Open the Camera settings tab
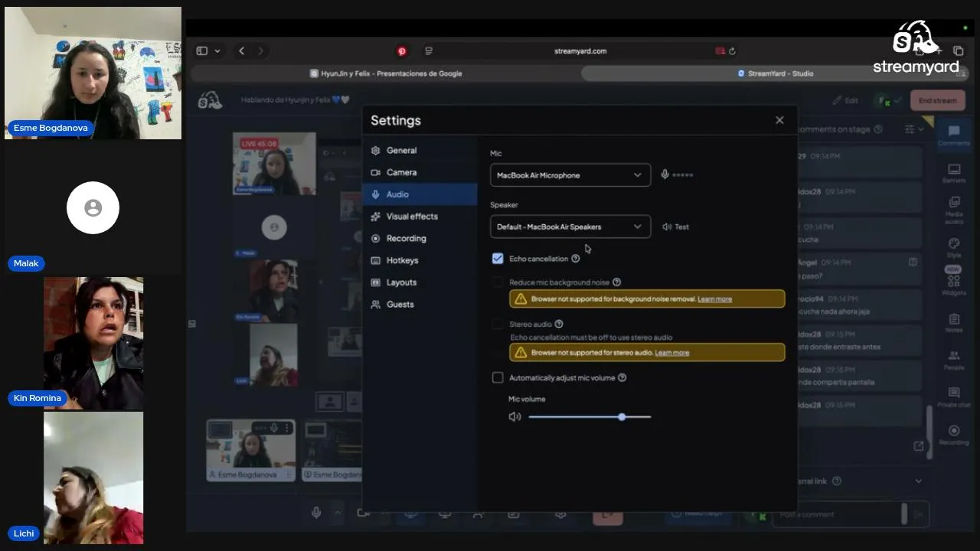The width and height of the screenshot is (980, 551). (x=420, y=173)
